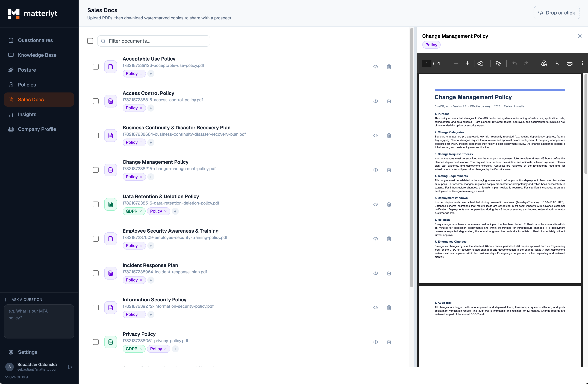Image resolution: width=588 pixels, height=384 pixels.
Task: Close the Change Management Policy preview panel
Action: [x=580, y=36]
